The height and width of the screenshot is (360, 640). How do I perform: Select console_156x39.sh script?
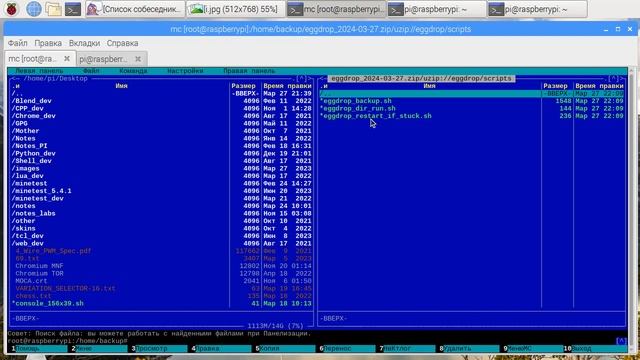click(120, 304)
